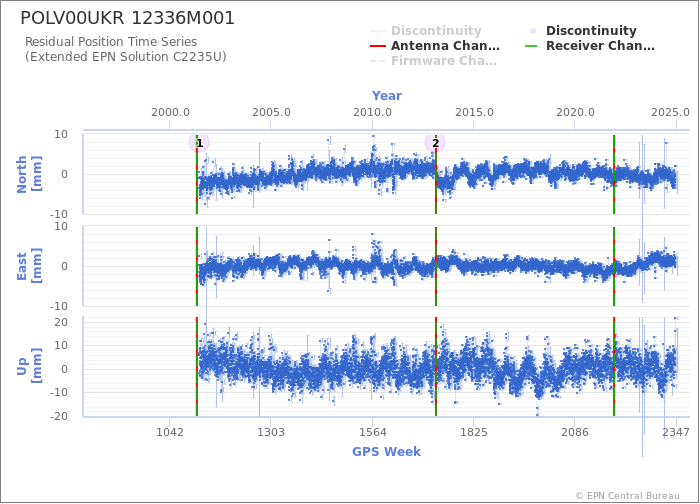Click the purple Discontinuity dot swatch
700x504 pixels.
pos(533,31)
